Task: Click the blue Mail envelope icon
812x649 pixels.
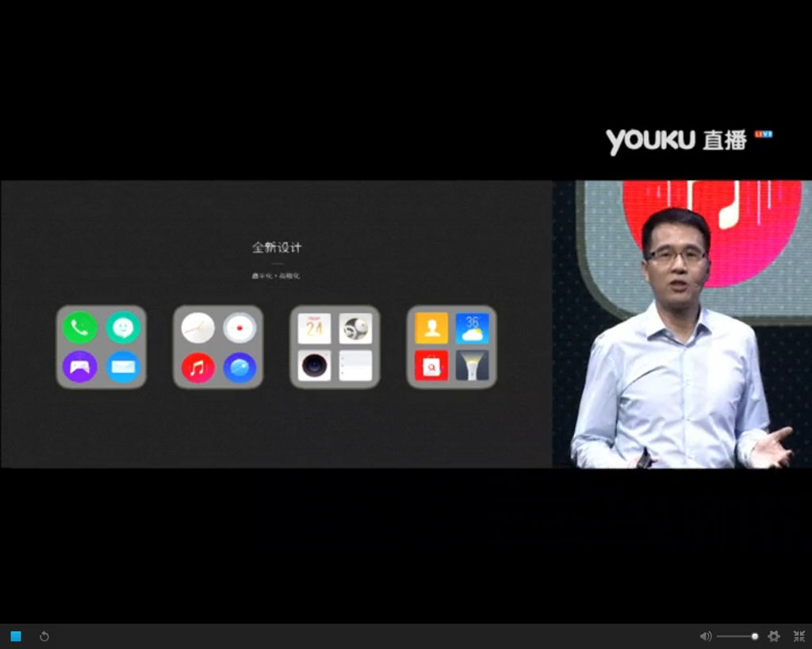Action: coord(123,366)
